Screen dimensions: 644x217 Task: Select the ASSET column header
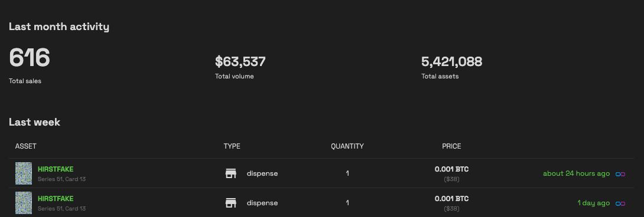point(26,146)
